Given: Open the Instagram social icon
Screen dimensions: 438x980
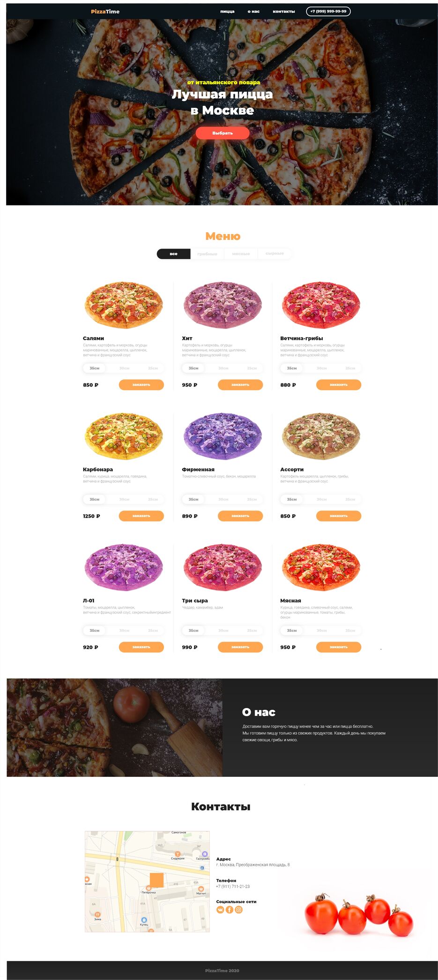Looking at the screenshot, I should 239,910.
